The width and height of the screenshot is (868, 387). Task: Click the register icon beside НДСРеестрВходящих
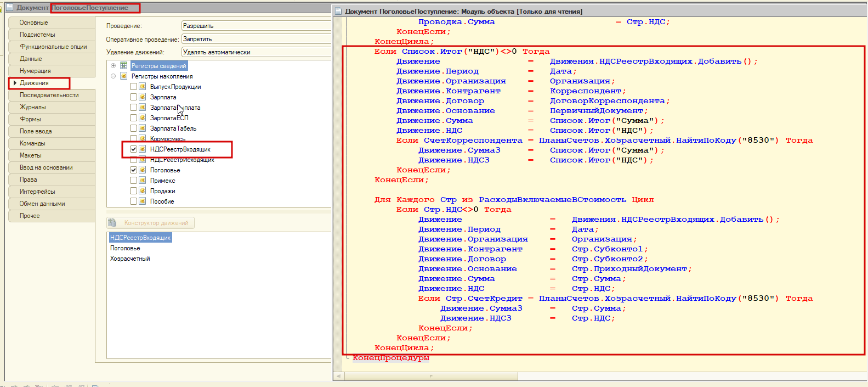coord(143,149)
